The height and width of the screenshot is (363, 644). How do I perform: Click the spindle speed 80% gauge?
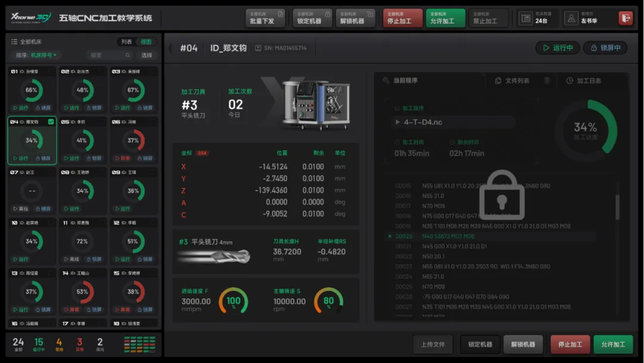pyautogui.click(x=329, y=302)
